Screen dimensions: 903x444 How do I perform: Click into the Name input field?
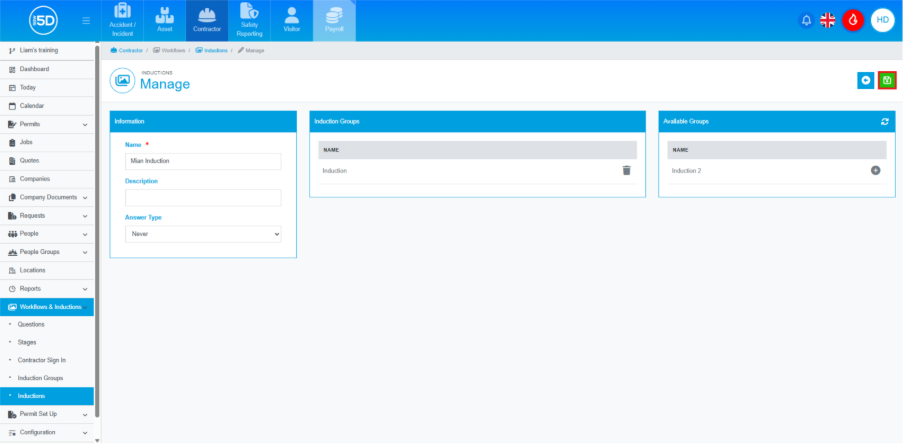[203, 161]
